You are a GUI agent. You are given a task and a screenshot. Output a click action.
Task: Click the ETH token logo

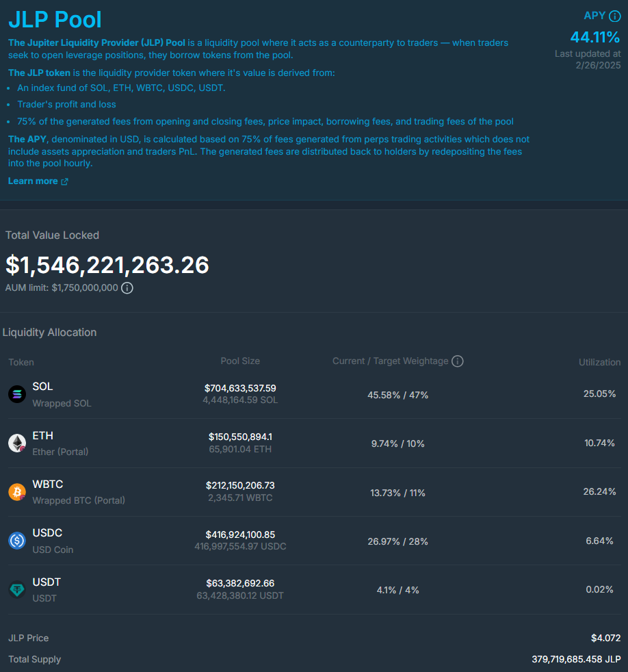[x=17, y=443]
